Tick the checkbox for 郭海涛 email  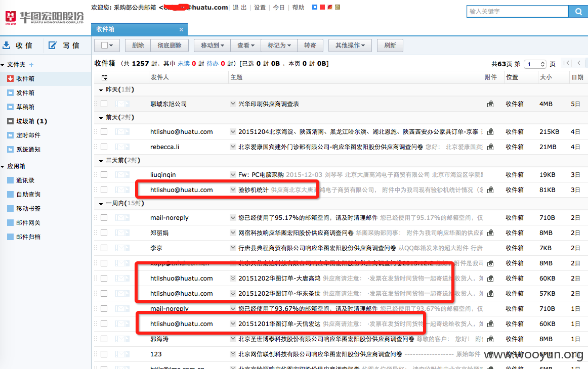104,339
